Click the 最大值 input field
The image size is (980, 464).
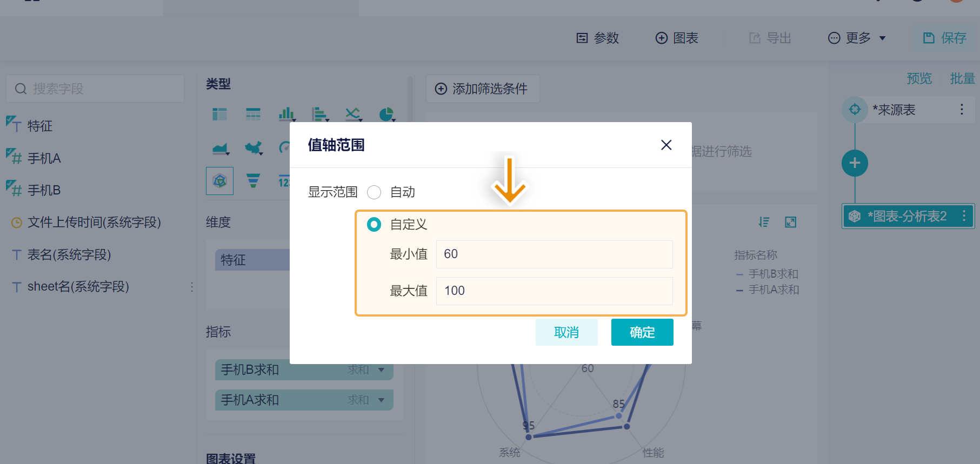coord(555,291)
